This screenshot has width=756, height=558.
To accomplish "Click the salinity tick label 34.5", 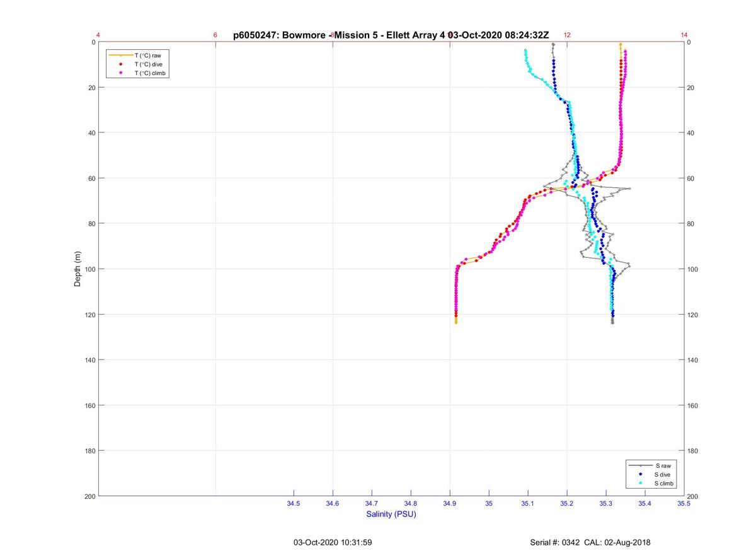I will tap(294, 504).
